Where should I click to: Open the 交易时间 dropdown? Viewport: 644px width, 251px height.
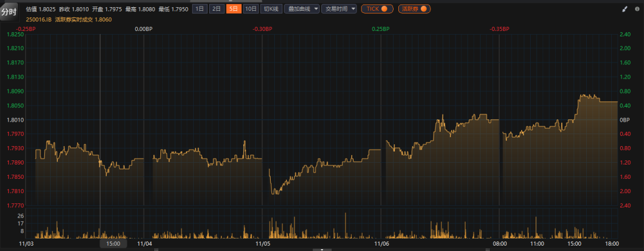point(339,9)
